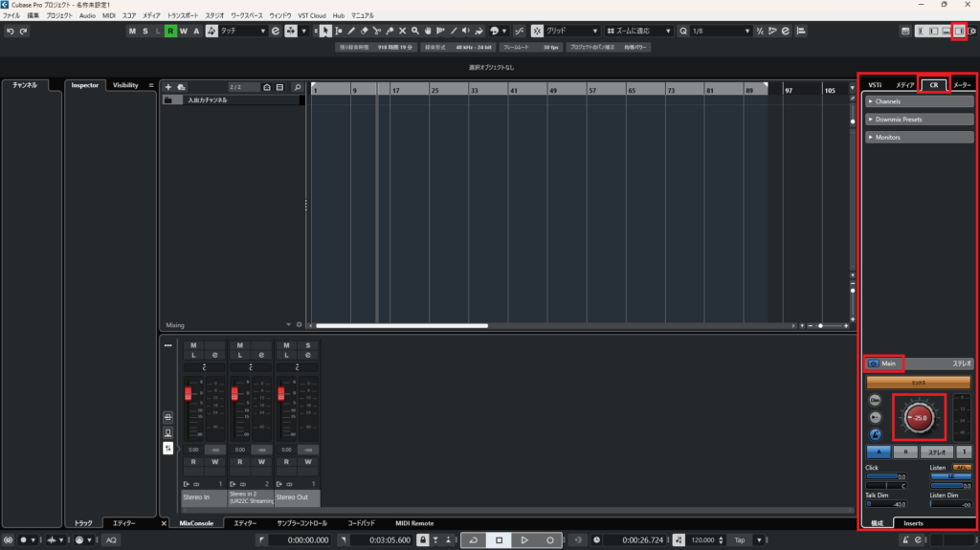Open the ファイル menu

[x=11, y=15]
